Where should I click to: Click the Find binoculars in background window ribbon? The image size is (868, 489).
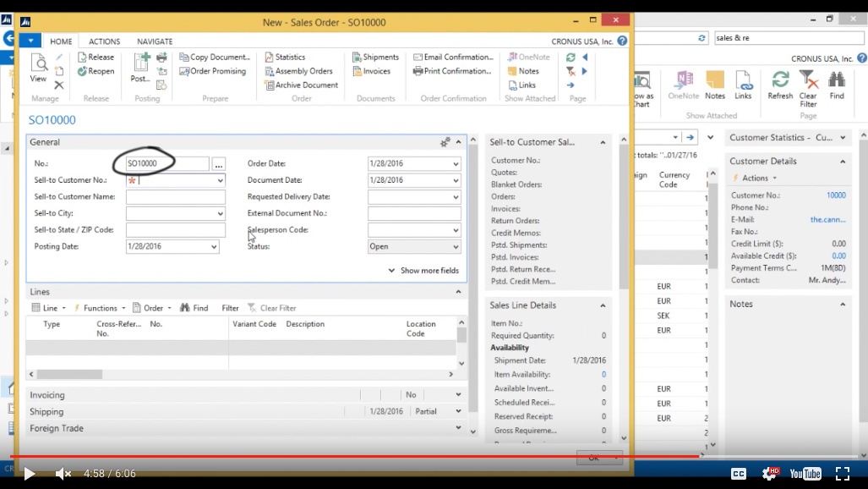coord(837,85)
